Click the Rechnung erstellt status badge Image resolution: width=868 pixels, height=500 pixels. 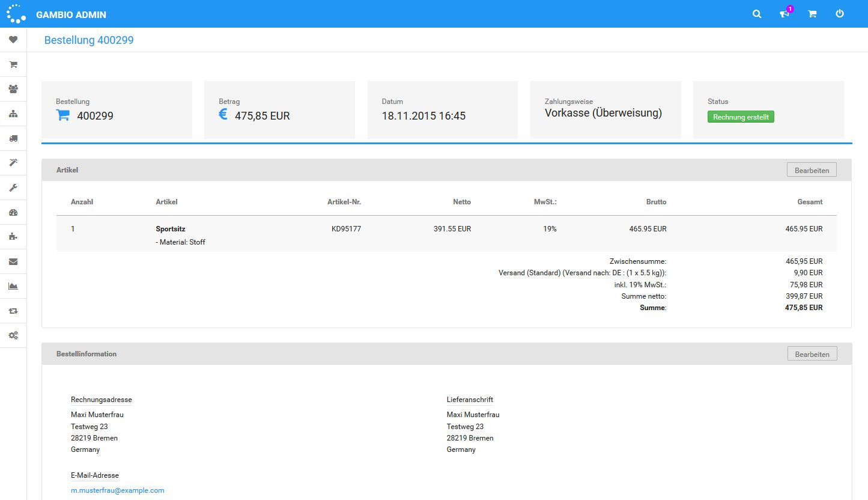[x=741, y=117]
